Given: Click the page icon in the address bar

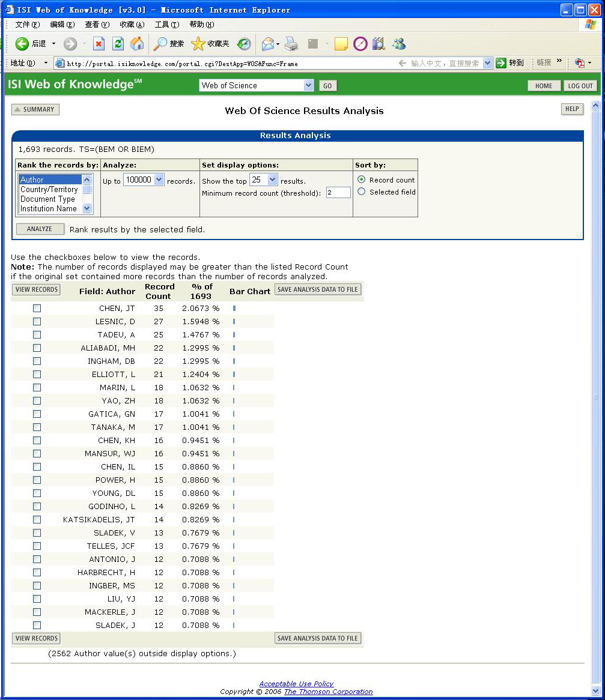Looking at the screenshot, I should [x=59, y=64].
